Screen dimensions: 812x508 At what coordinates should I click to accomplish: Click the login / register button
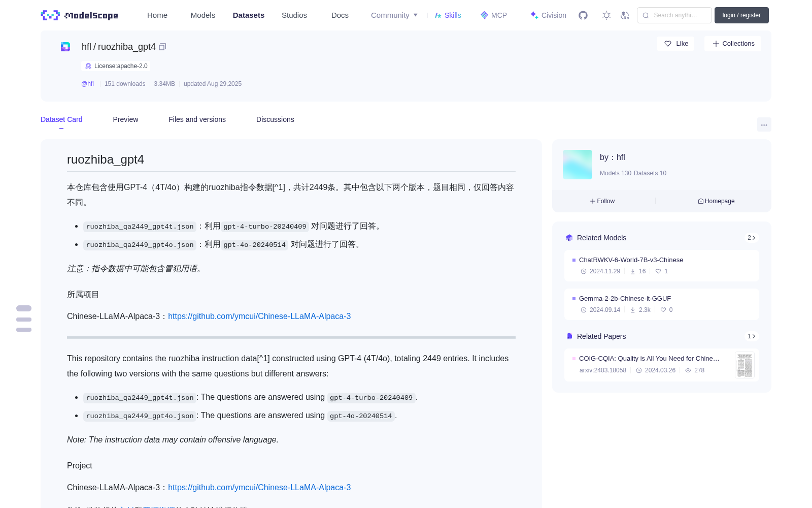click(x=741, y=15)
